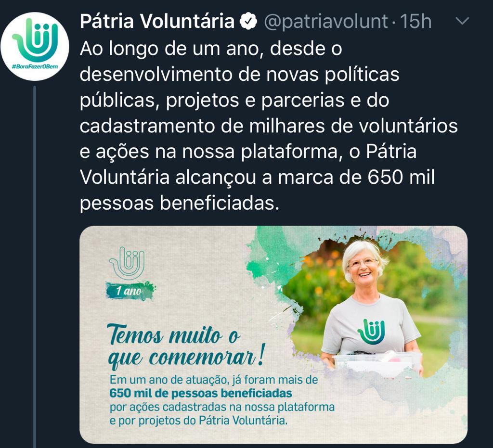Click the green logo on the woman's t-shirt
493x448 pixels.
pos(371,332)
